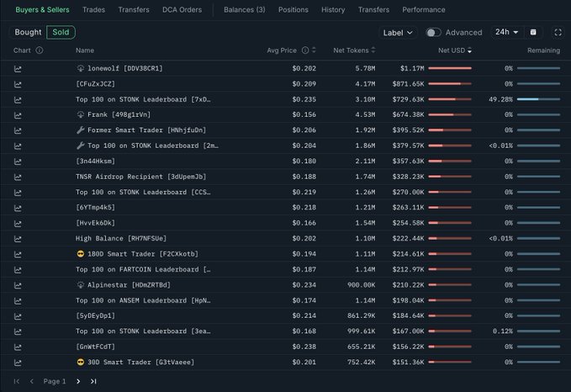Open Balances (3) tab

[245, 10]
